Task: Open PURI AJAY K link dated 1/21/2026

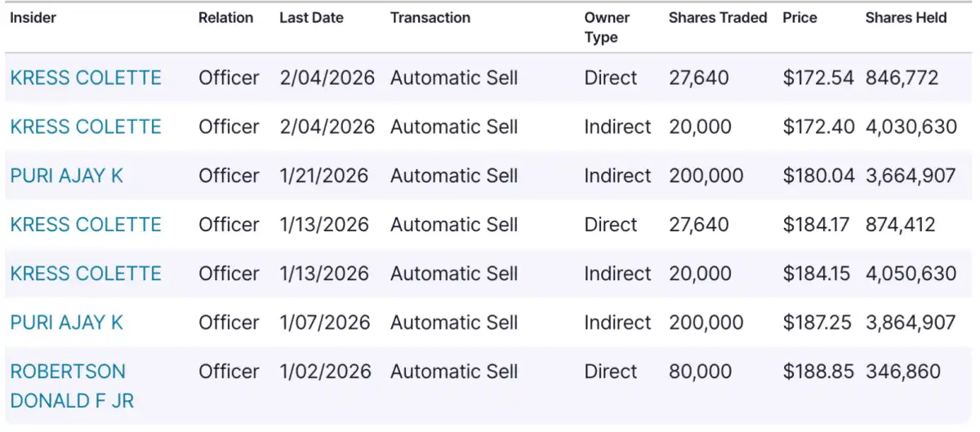Action: click(66, 176)
